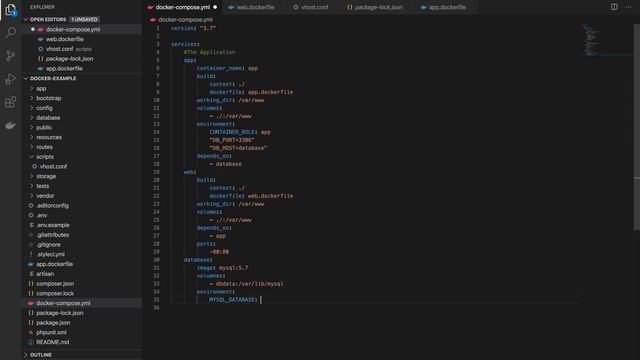Select vhost.conf in Open Editors

coord(82,49)
